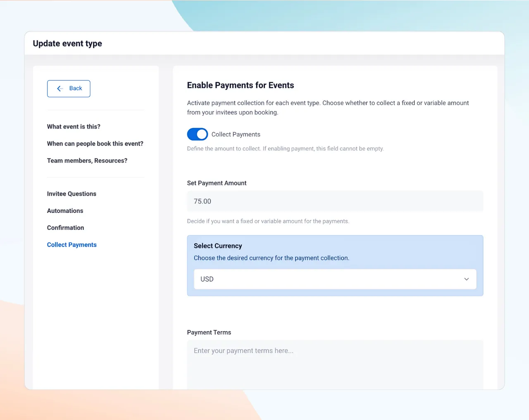529x420 pixels.
Task: Click 'Choose the desired currency' helper text
Action: coord(272,258)
